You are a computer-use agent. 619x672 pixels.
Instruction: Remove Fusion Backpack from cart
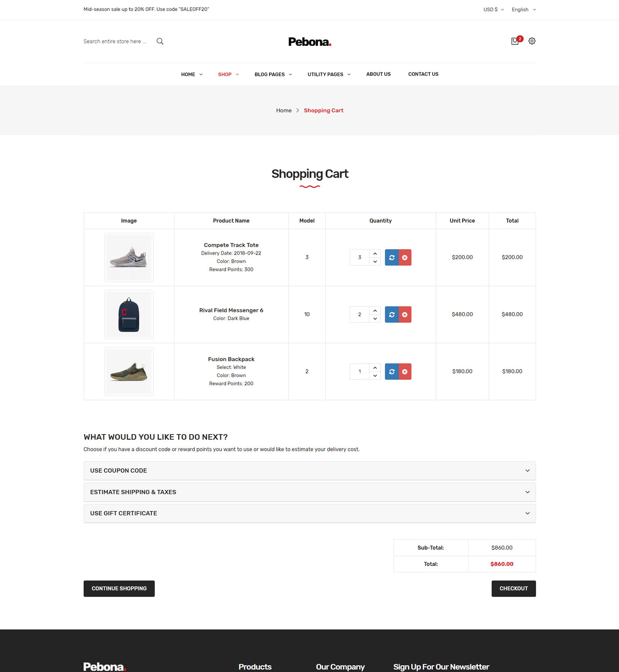pos(405,372)
